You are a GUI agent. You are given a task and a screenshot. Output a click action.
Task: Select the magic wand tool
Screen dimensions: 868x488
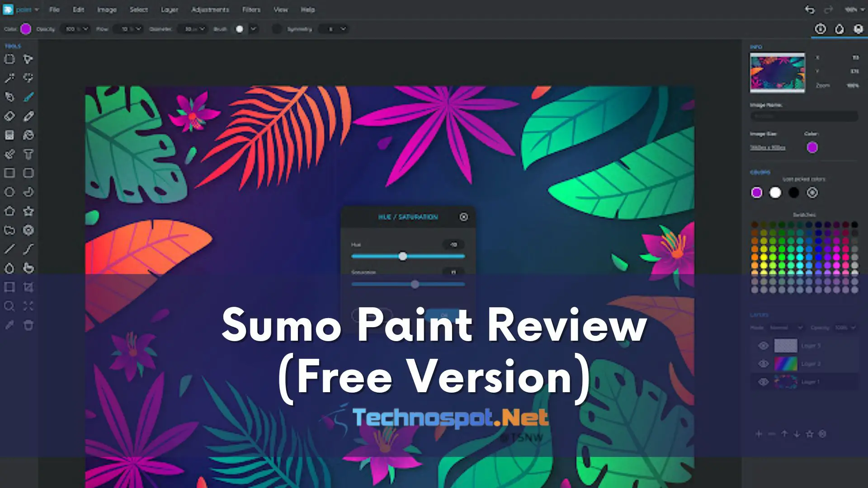9,78
